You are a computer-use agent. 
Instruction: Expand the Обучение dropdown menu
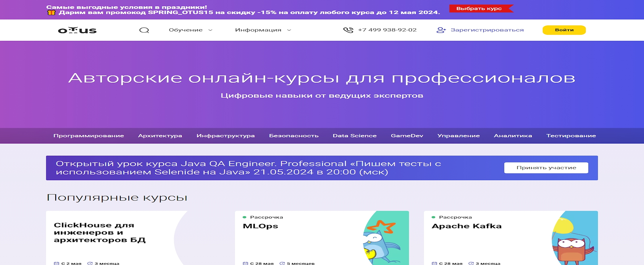pyautogui.click(x=191, y=30)
